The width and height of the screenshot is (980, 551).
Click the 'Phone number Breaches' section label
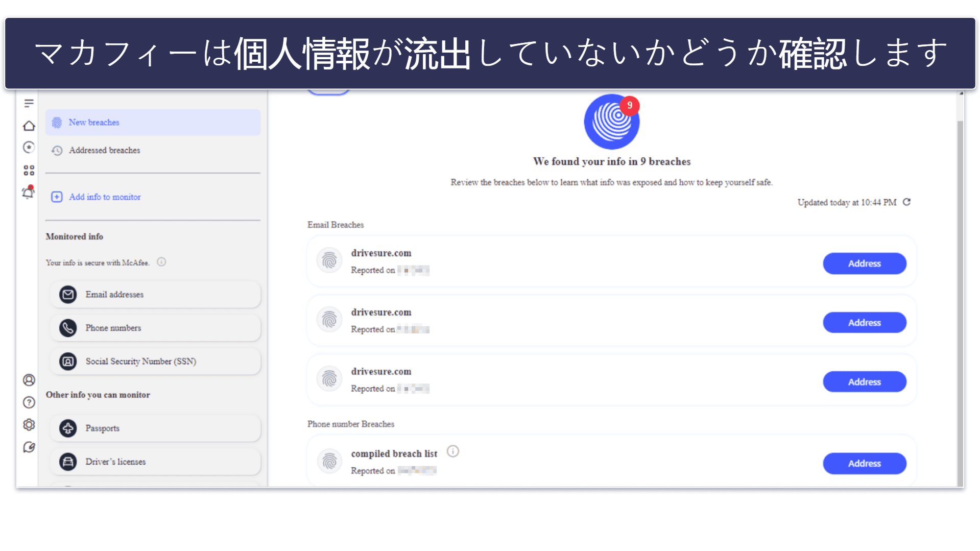(351, 424)
